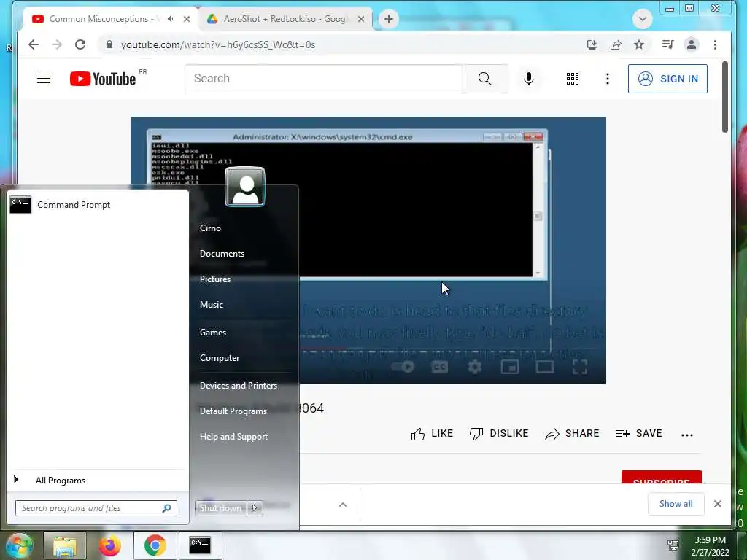Go back in Chrome
This screenshot has height=560, width=747.
(x=34, y=44)
